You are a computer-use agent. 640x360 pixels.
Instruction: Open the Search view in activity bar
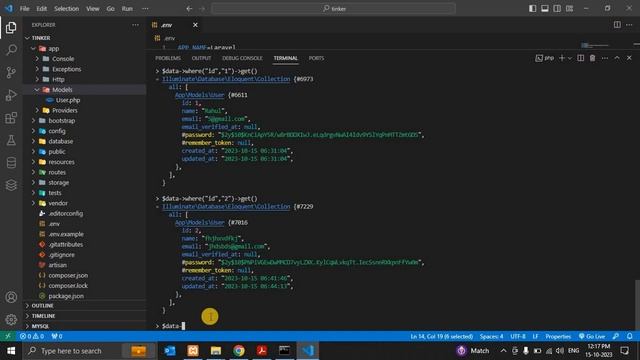(x=11, y=50)
